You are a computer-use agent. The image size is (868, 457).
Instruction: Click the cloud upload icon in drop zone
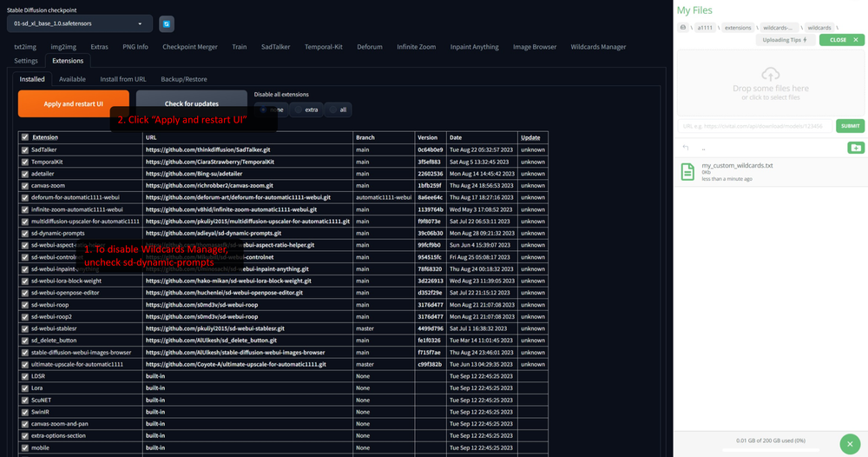click(770, 72)
